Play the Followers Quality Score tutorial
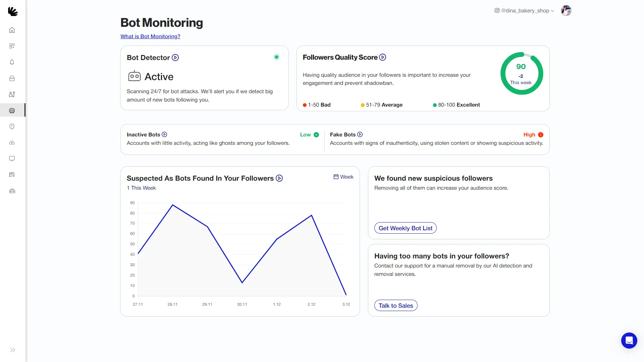Screen dimensions: 644x362 (382, 57)
